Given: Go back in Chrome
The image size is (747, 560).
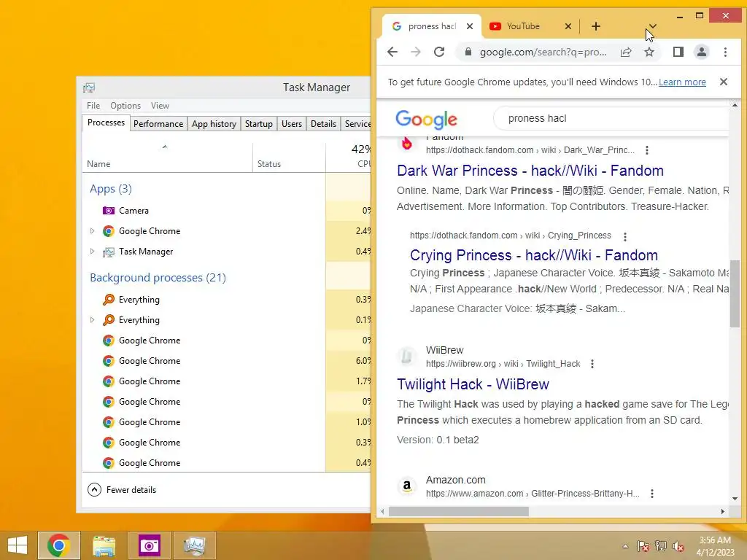Looking at the screenshot, I should click(392, 52).
